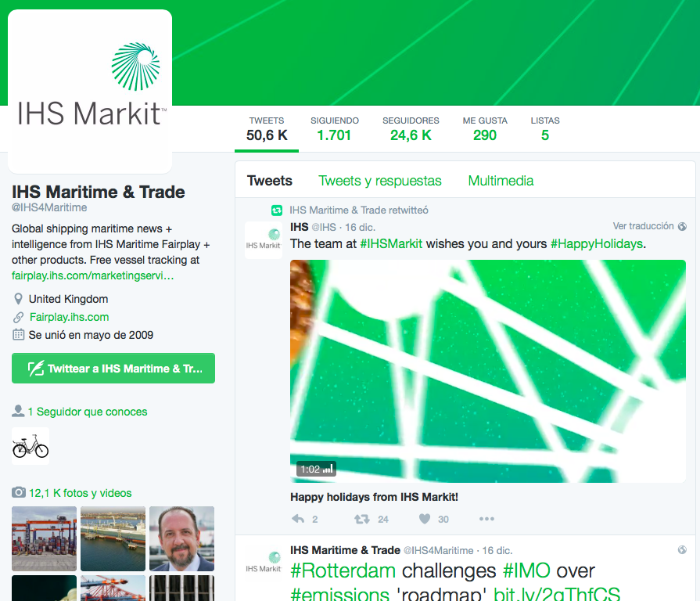The image size is (700, 601).
Task: Open the bearded man portrait photo thumbnail
Action: coord(181,538)
